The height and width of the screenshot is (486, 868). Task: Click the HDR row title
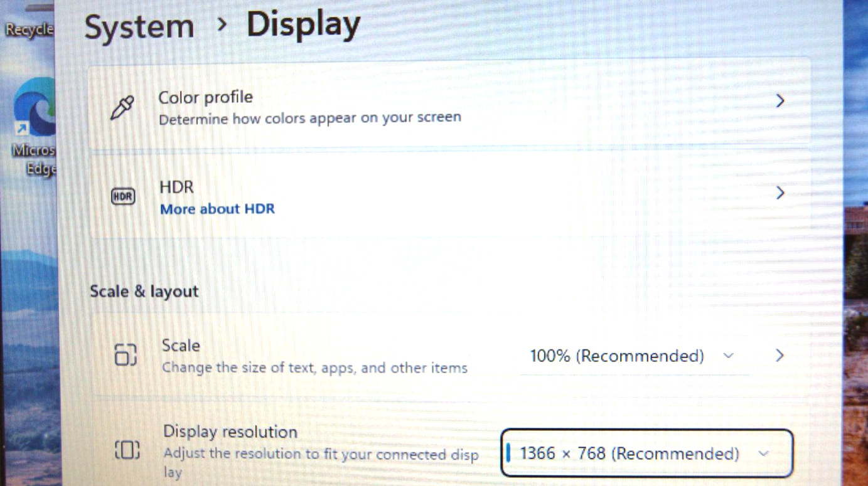[177, 187]
